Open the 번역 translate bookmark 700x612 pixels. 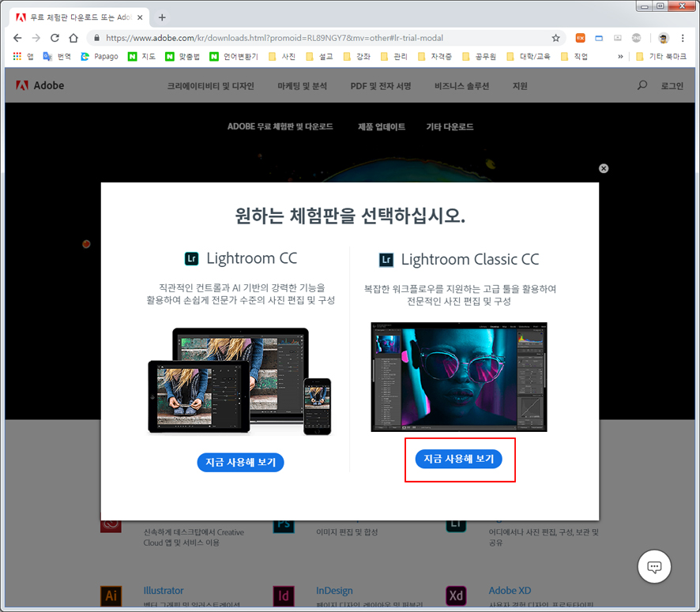57,56
